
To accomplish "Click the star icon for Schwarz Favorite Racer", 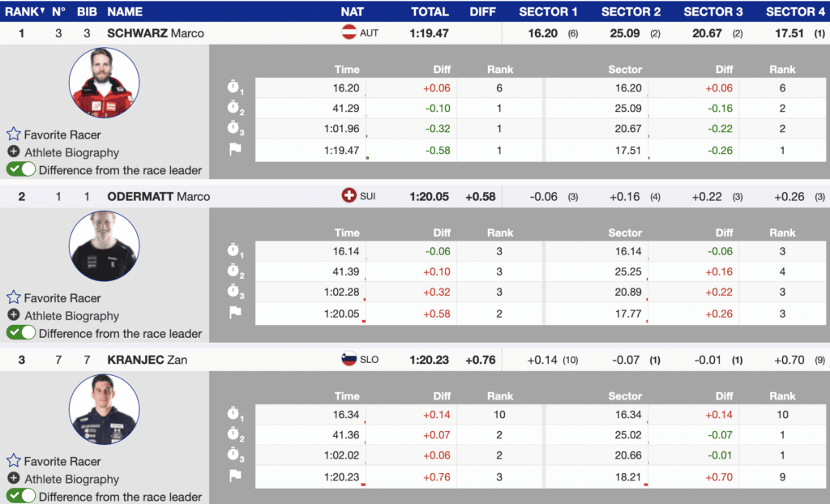I will coord(14,135).
